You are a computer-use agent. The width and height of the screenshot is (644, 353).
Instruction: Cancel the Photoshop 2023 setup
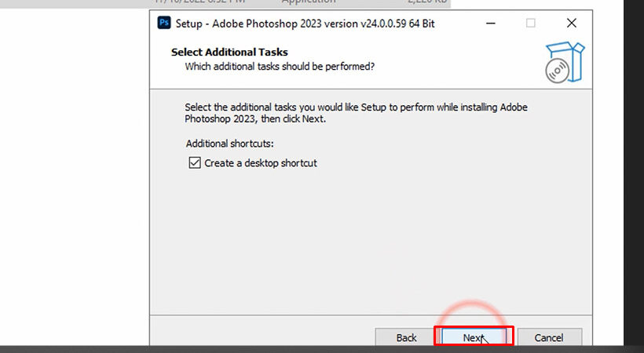click(549, 337)
